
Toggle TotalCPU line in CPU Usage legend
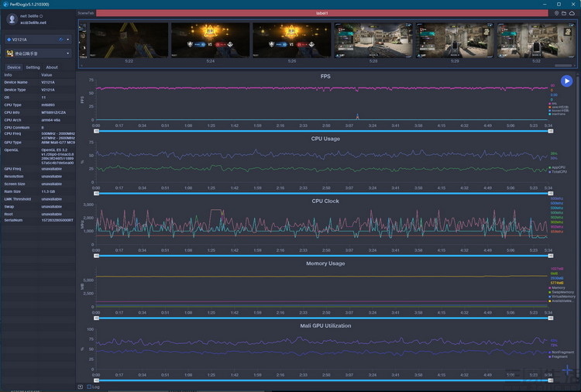pos(558,171)
